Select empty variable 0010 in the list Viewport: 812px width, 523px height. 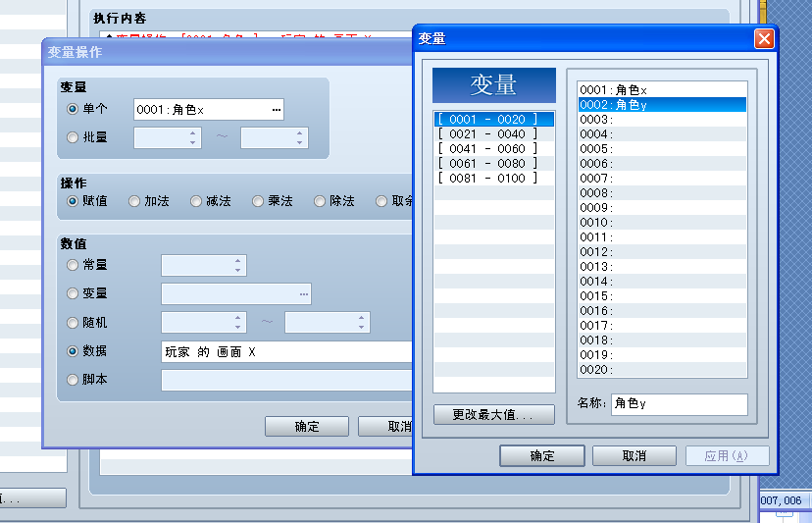pos(662,223)
